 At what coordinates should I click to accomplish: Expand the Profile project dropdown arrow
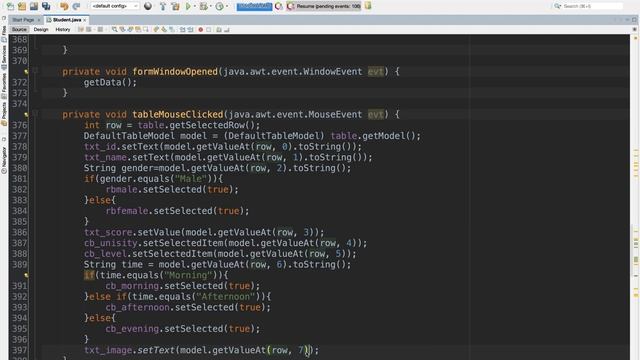pyautogui.click(x=227, y=6)
